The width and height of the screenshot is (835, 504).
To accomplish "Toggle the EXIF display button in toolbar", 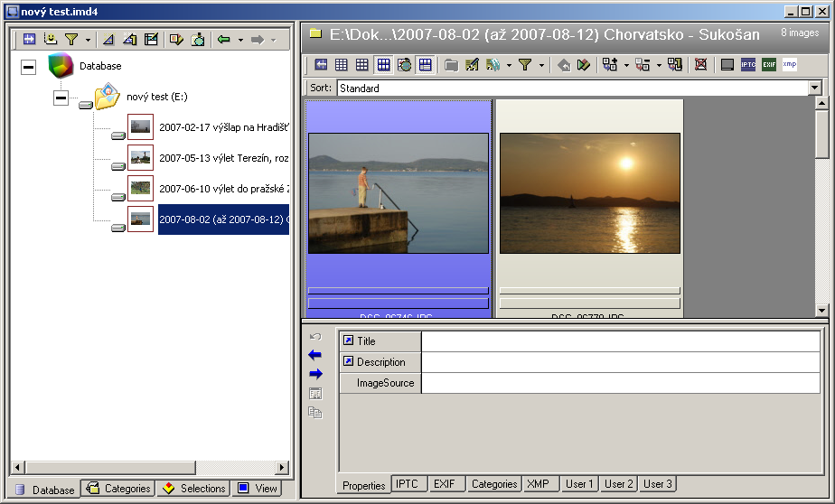I will tap(769, 64).
